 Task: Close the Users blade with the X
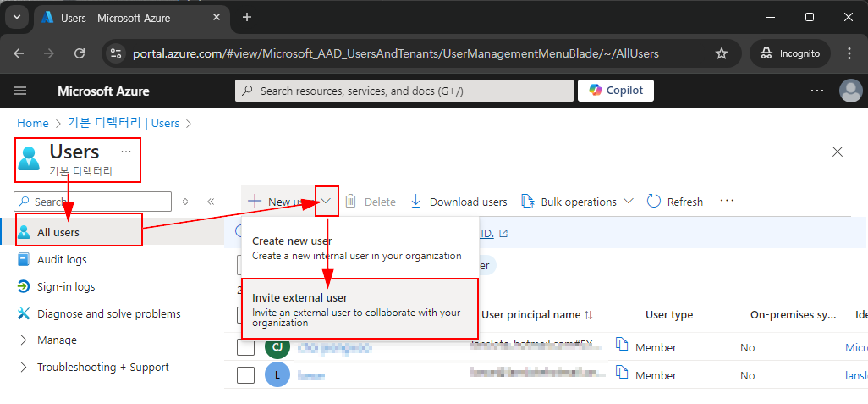pos(838,152)
